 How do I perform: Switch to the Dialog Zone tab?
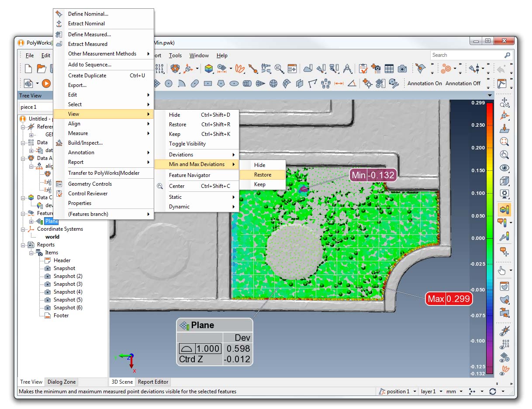coord(62,382)
